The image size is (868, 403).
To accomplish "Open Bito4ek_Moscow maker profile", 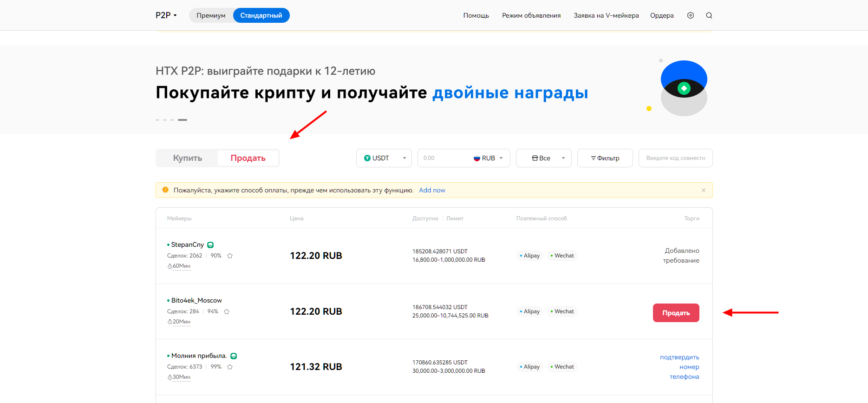I will coord(196,300).
